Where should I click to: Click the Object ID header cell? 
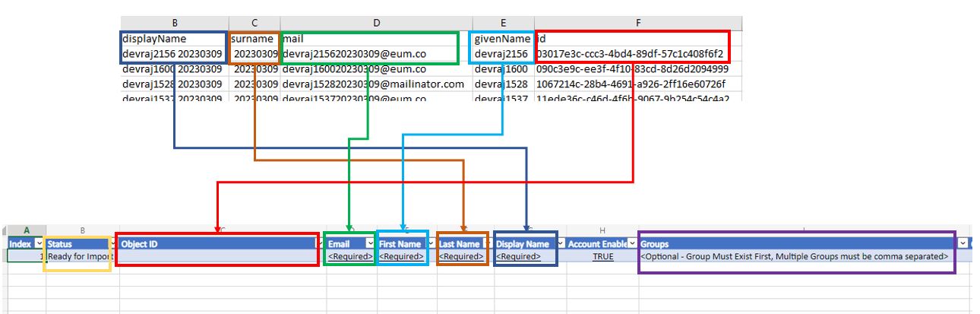pyautogui.click(x=217, y=244)
